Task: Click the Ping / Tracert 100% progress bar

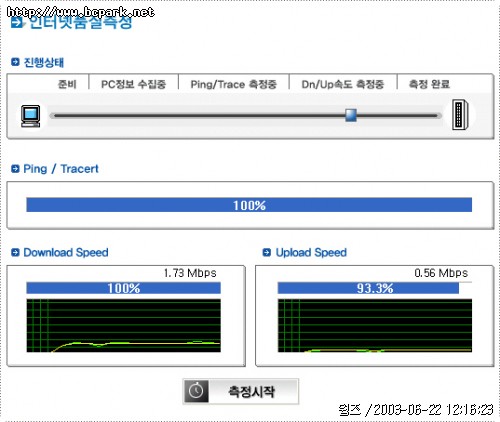Action: coord(249,205)
